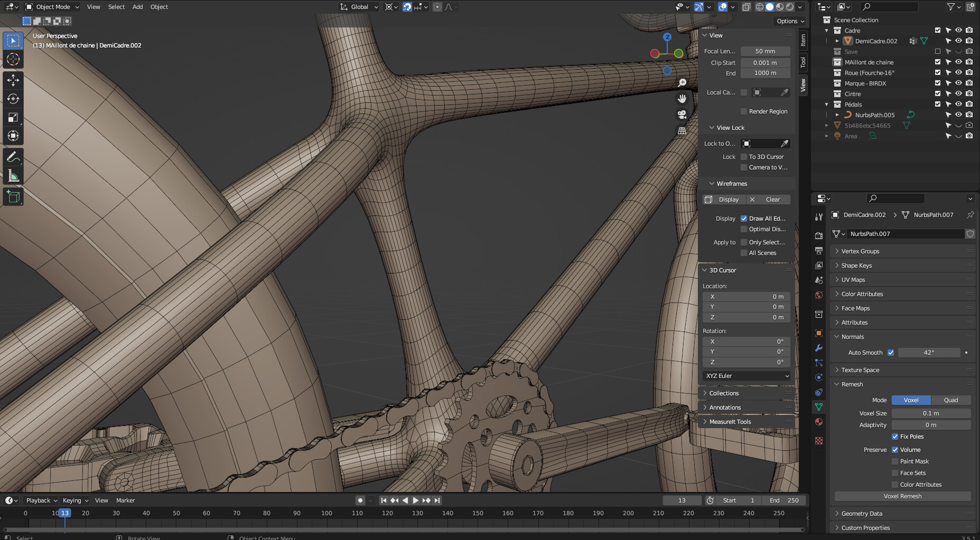Screen dimensions: 980x540
Task: Open the Material Properties tab
Action: [x=818, y=422]
